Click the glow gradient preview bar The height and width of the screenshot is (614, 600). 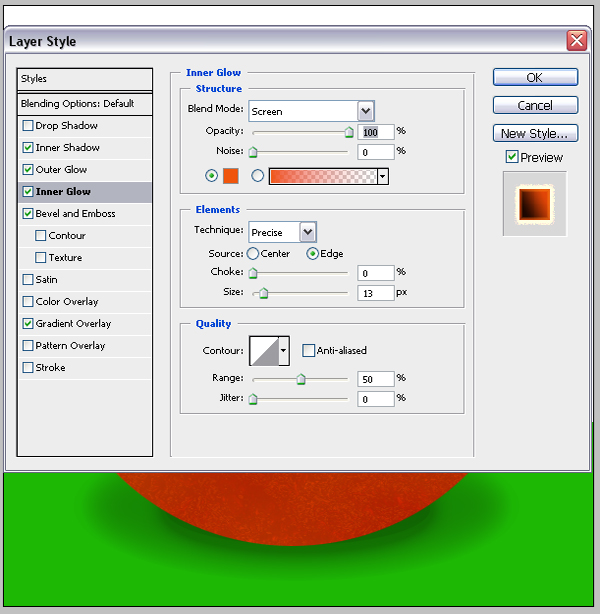click(323, 176)
